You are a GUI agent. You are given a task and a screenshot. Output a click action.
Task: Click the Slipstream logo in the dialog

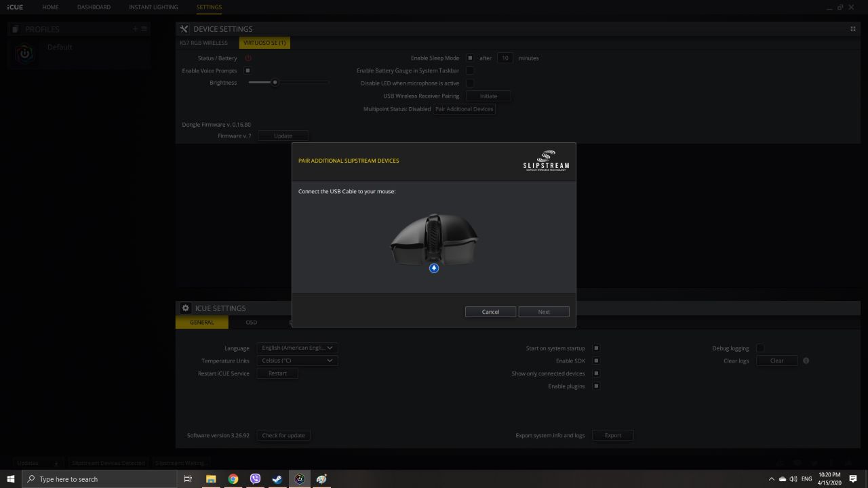tap(546, 161)
